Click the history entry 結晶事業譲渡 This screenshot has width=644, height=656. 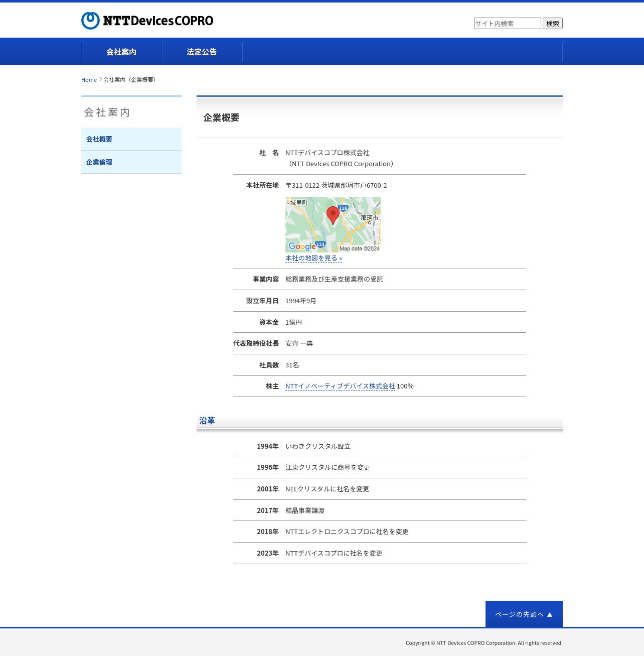pos(305,510)
